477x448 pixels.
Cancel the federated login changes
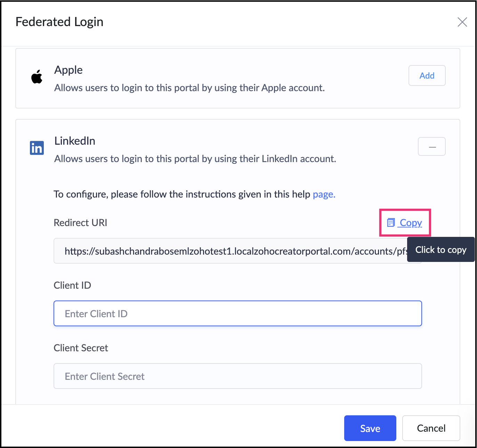tap(431, 428)
